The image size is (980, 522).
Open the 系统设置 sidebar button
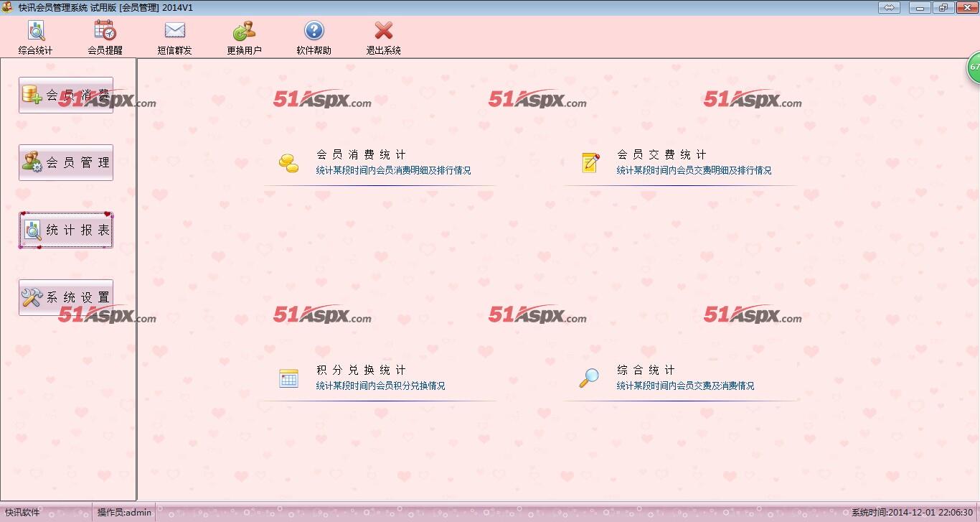click(x=66, y=297)
